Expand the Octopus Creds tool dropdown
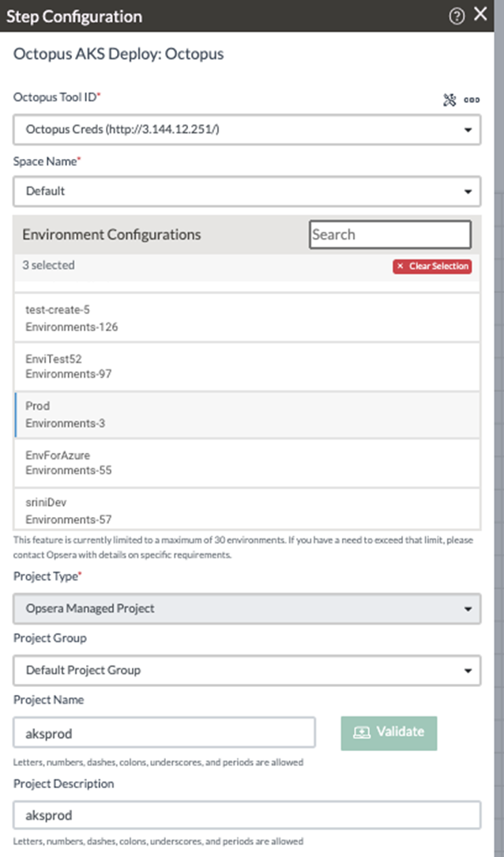The image size is (504, 857). pyautogui.click(x=246, y=130)
